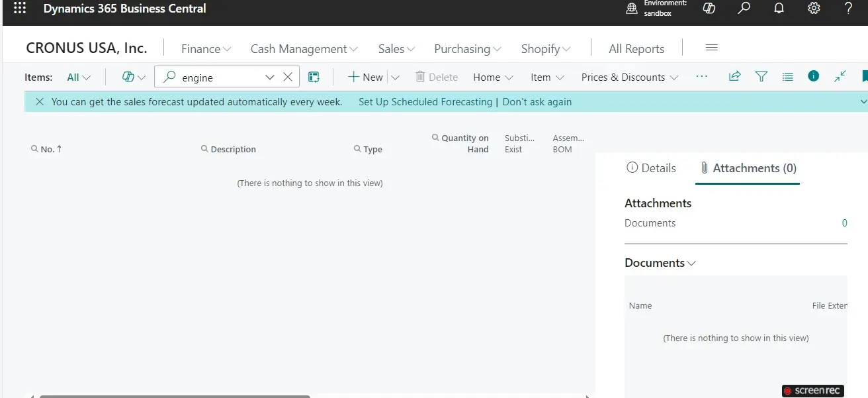Clear the 'engine' search with the X
Screen dimensions: 868x398
[288, 77]
